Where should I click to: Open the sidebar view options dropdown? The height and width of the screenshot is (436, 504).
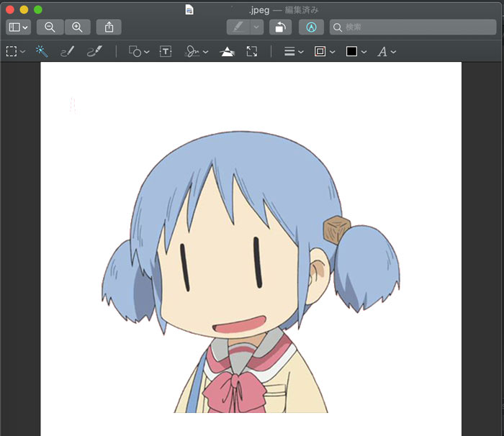tap(18, 27)
